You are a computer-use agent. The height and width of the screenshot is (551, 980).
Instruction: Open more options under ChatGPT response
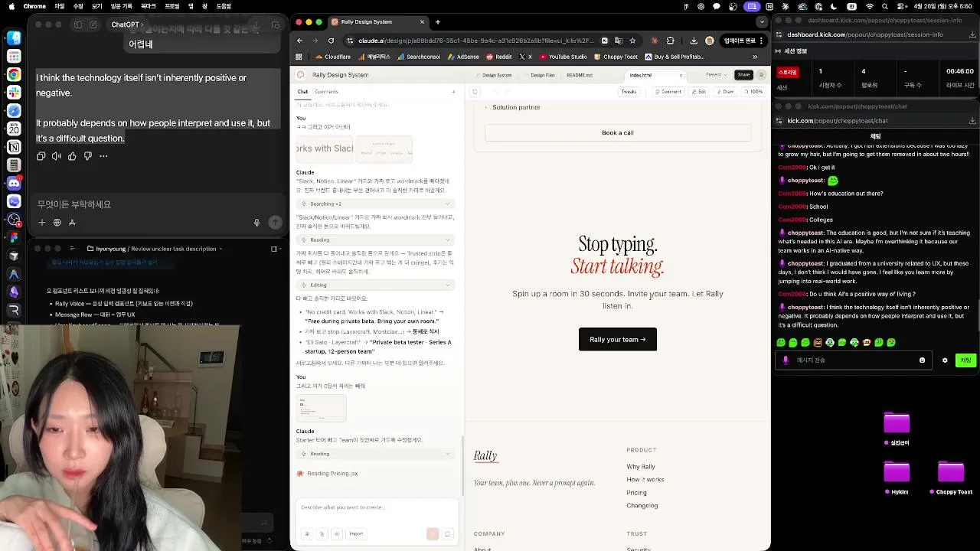(103, 156)
